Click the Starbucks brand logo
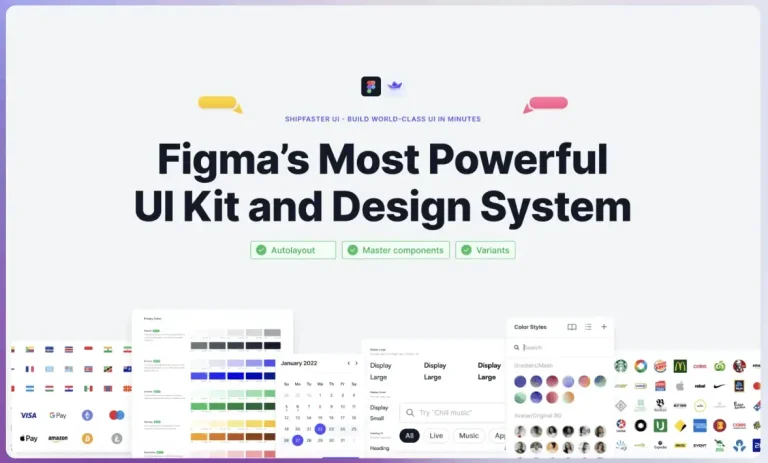 pyautogui.click(x=621, y=366)
